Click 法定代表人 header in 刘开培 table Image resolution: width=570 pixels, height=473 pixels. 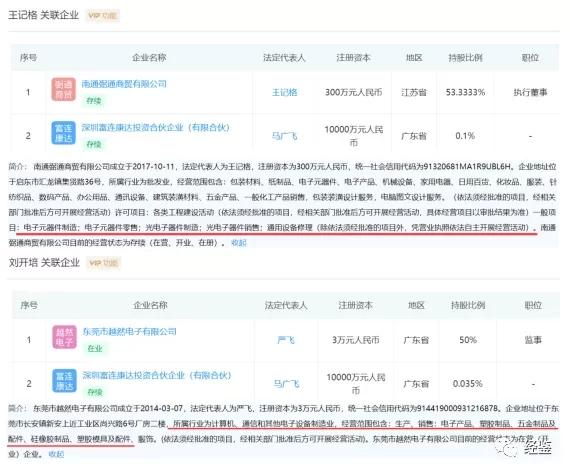pyautogui.click(x=286, y=305)
